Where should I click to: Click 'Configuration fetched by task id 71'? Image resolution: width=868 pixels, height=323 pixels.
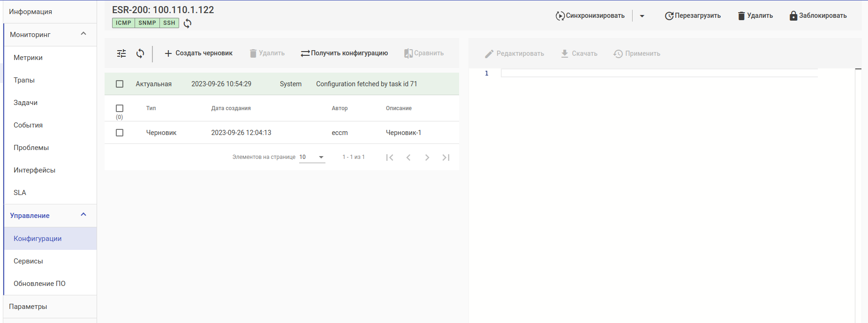coord(367,84)
